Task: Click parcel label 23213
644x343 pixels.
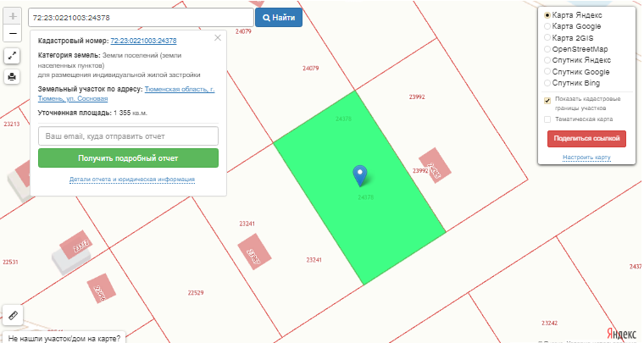Action: [x=12, y=124]
